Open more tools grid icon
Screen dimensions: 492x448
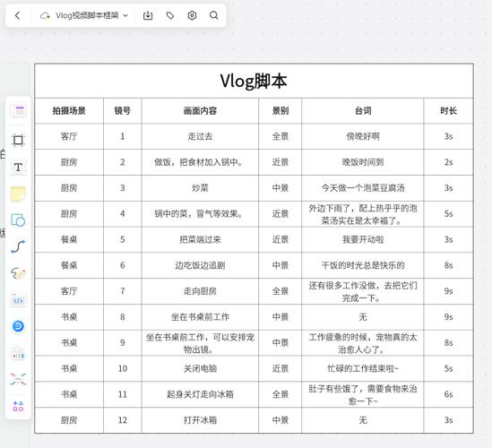pos(18,406)
